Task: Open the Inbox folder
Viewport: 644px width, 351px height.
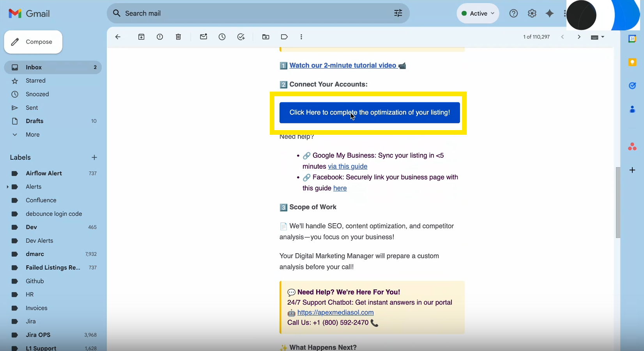Action: click(x=34, y=67)
